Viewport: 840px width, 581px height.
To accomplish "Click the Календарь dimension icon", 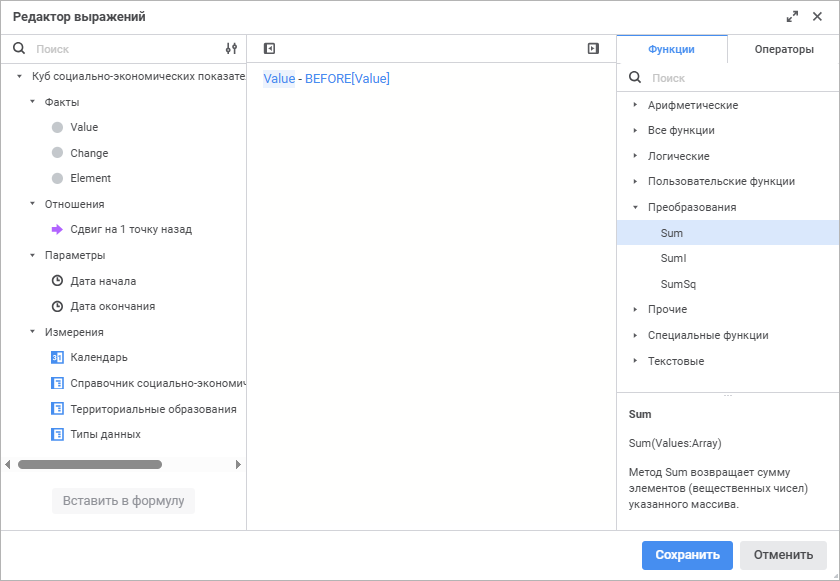I will point(57,357).
